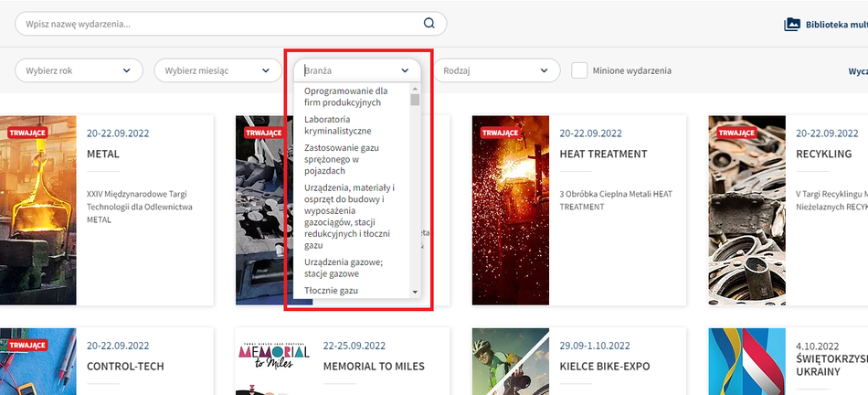Select Urządzenia gazowe; stacje gazowe option
This screenshot has width=868, height=395.
[x=343, y=268]
